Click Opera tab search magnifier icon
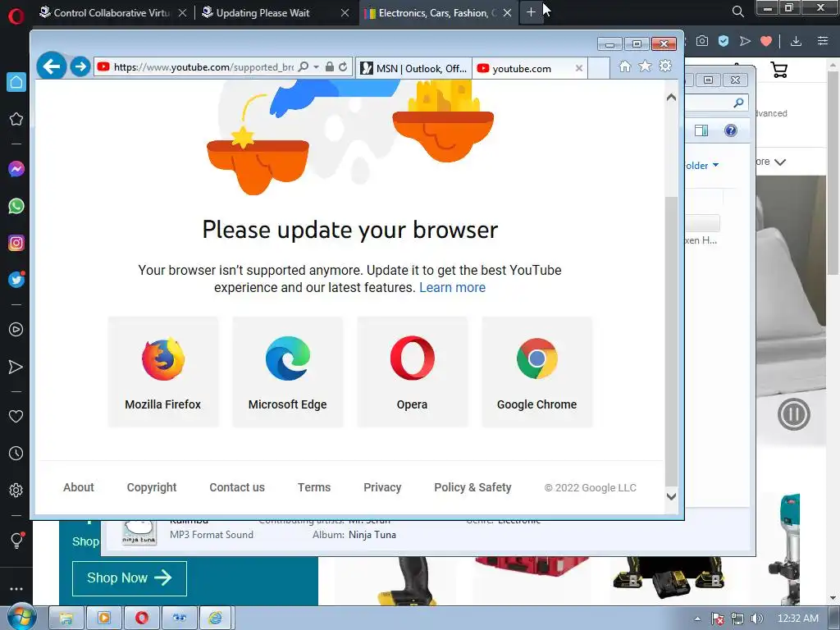 click(x=737, y=11)
